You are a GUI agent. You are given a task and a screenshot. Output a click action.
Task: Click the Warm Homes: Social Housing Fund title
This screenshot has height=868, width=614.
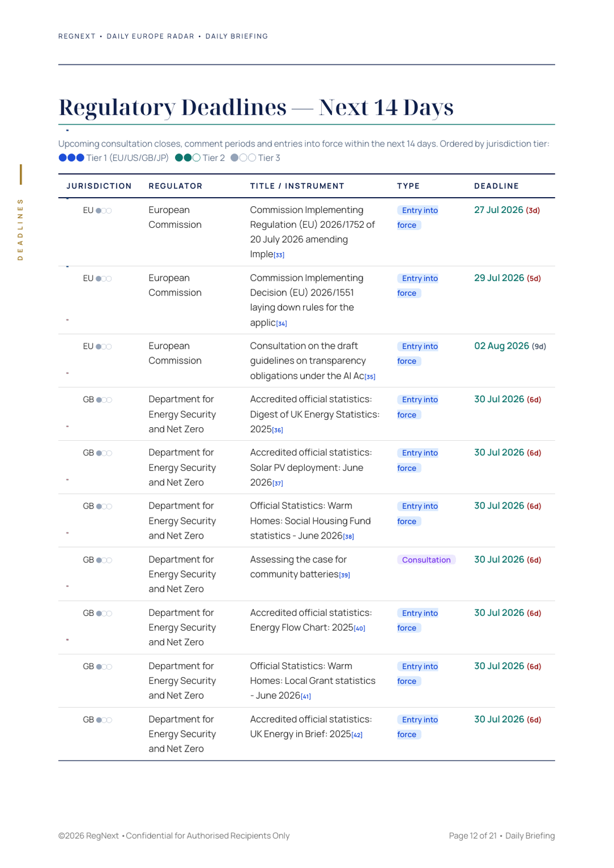310,521
